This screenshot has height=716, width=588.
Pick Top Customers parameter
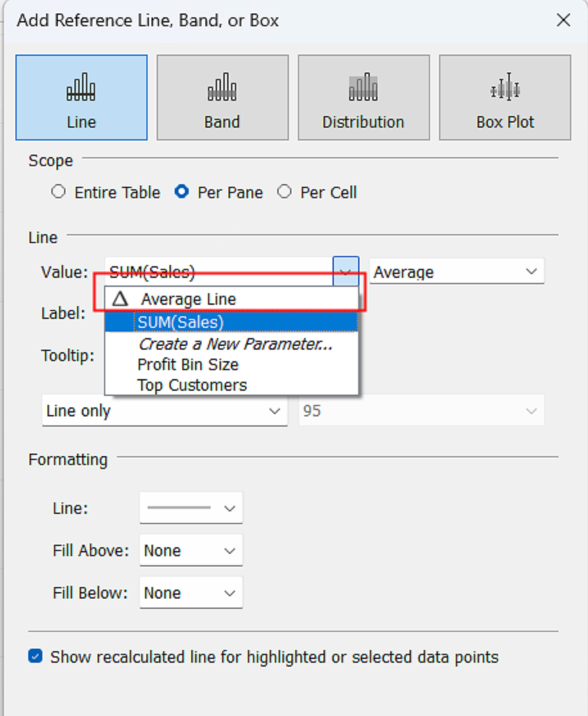(192, 385)
